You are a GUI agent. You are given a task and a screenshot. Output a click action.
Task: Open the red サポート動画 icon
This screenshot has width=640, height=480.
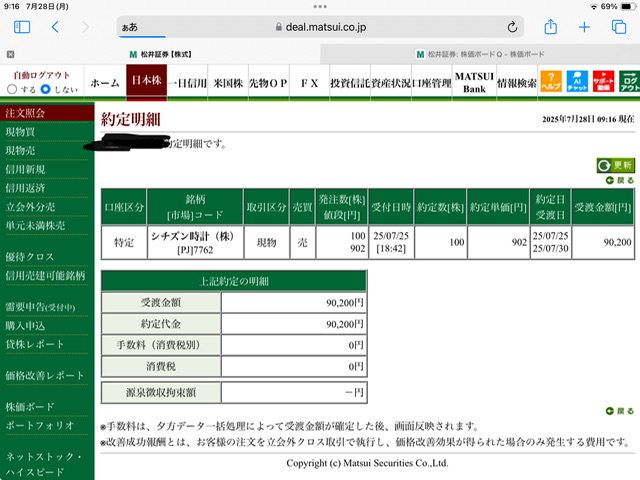(603, 81)
